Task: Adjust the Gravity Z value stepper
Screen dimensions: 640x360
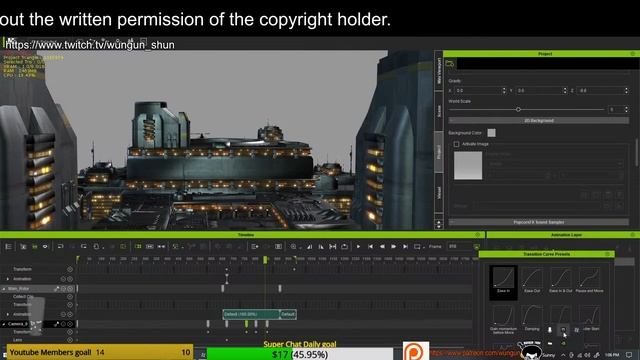Action: point(626,91)
